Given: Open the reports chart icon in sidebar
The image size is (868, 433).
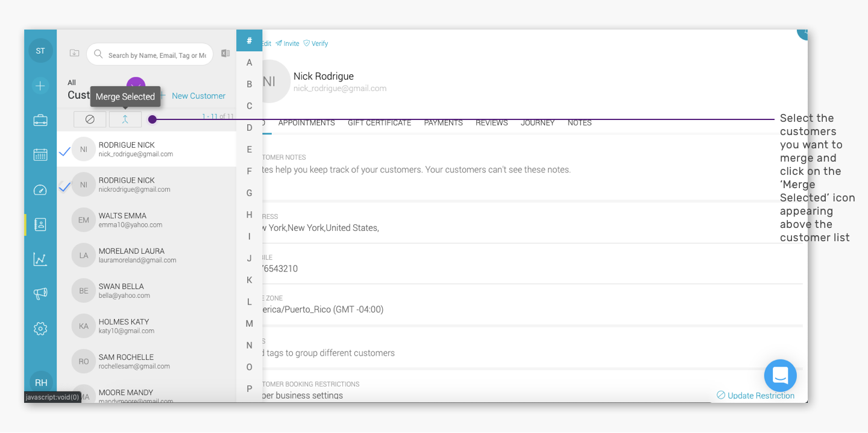Looking at the screenshot, I should click(40, 259).
